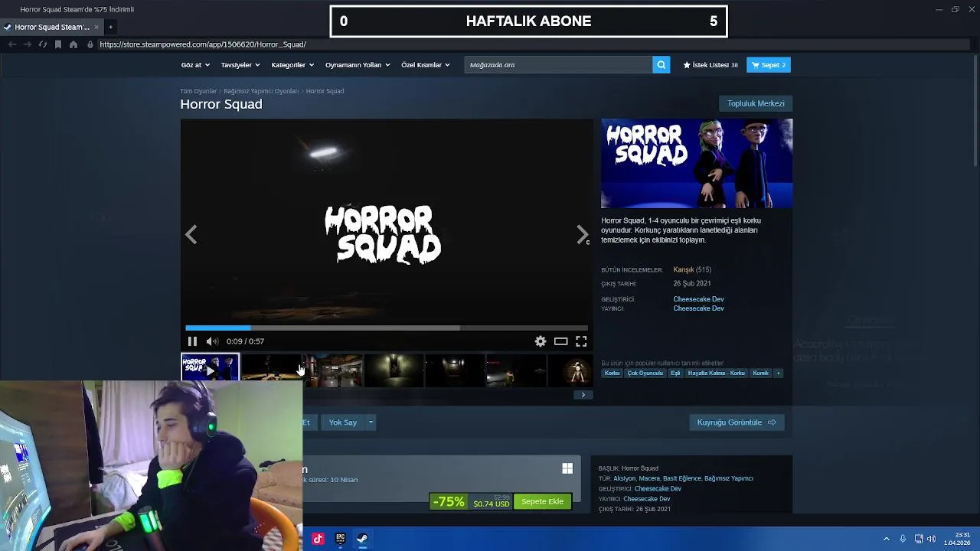The image size is (980, 551).
Task: Go forward with the forward arrow
Action: coord(27,44)
